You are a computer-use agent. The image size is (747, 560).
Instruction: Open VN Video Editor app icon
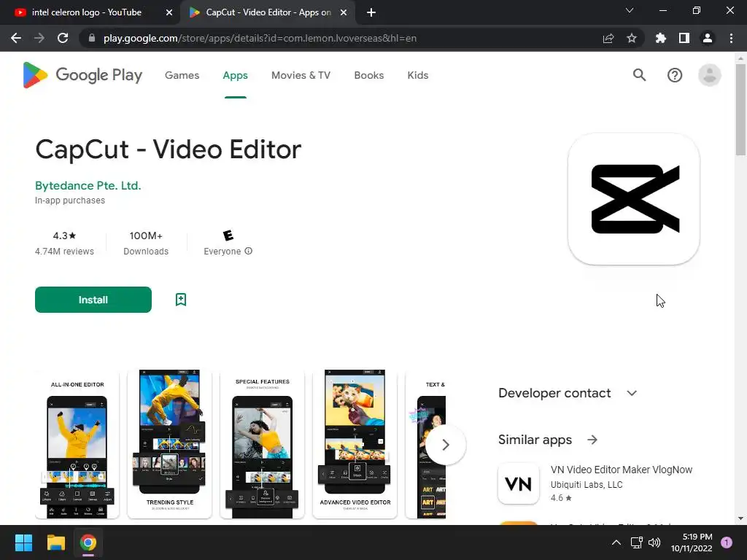(x=519, y=483)
